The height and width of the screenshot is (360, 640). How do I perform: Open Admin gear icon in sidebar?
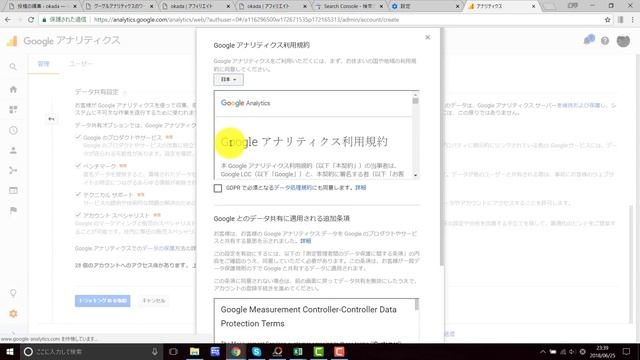13,313
